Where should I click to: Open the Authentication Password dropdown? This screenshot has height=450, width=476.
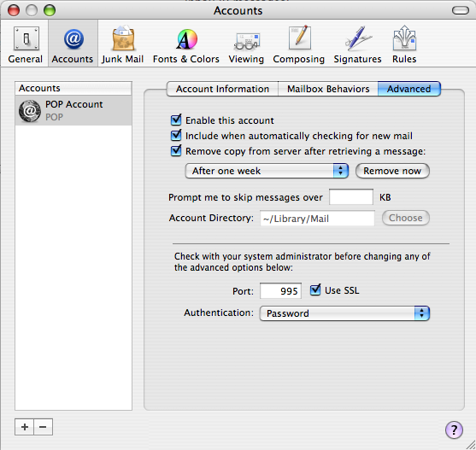[x=344, y=313]
